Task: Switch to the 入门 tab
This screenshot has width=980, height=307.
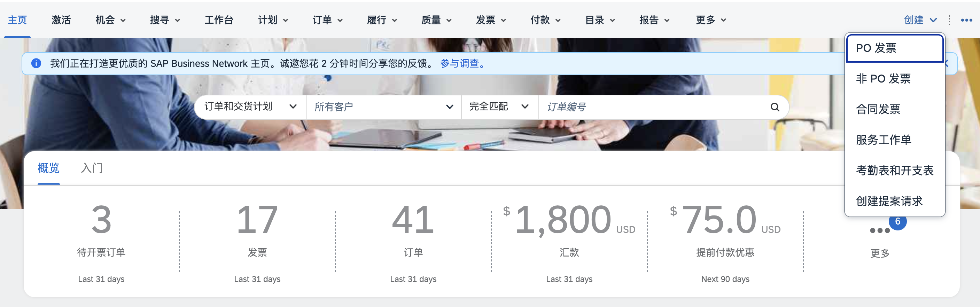Action: click(x=92, y=168)
